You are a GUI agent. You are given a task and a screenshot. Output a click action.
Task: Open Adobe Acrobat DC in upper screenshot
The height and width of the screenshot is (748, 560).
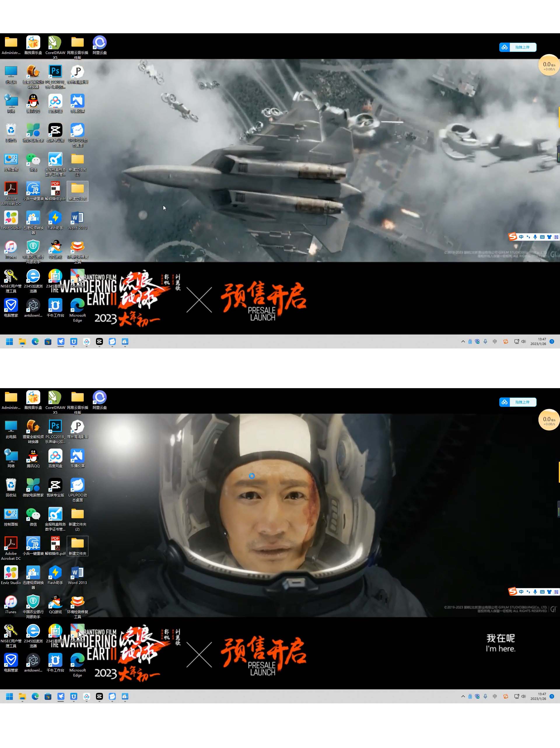(11, 193)
